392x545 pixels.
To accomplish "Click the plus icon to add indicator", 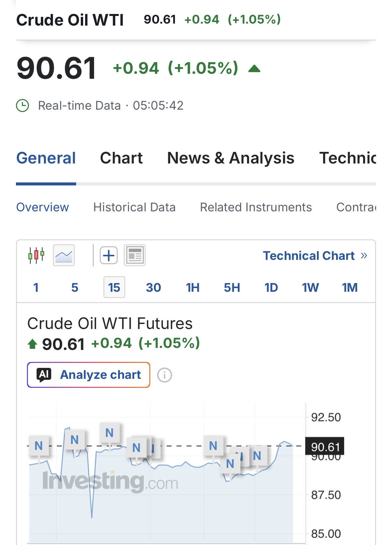I will point(109,255).
